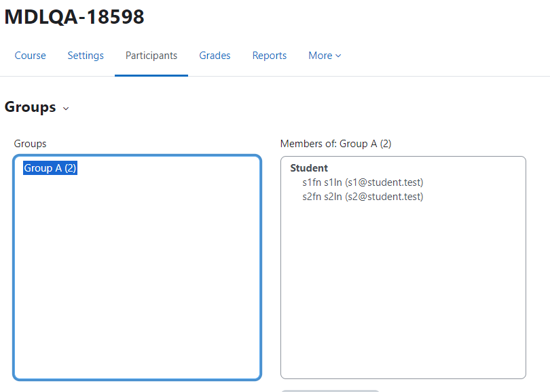The image size is (550, 392).
Task: Select member s2fn s2ln (s2@student.test)
Action: tap(363, 197)
